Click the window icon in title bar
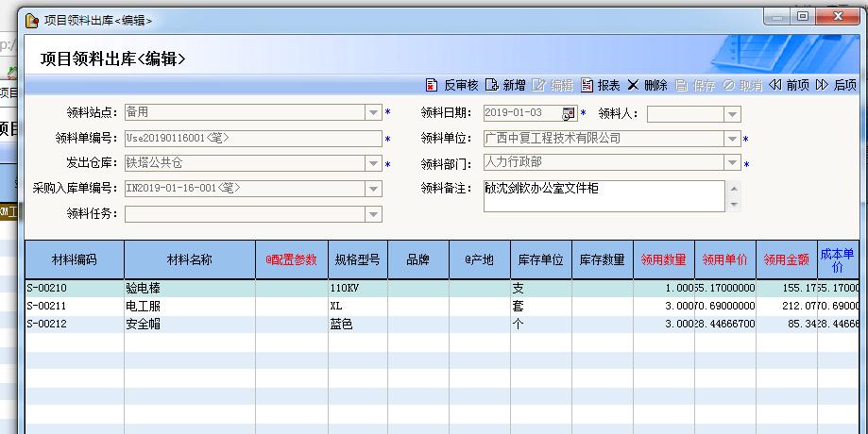The width and height of the screenshot is (868, 434). [x=31, y=20]
